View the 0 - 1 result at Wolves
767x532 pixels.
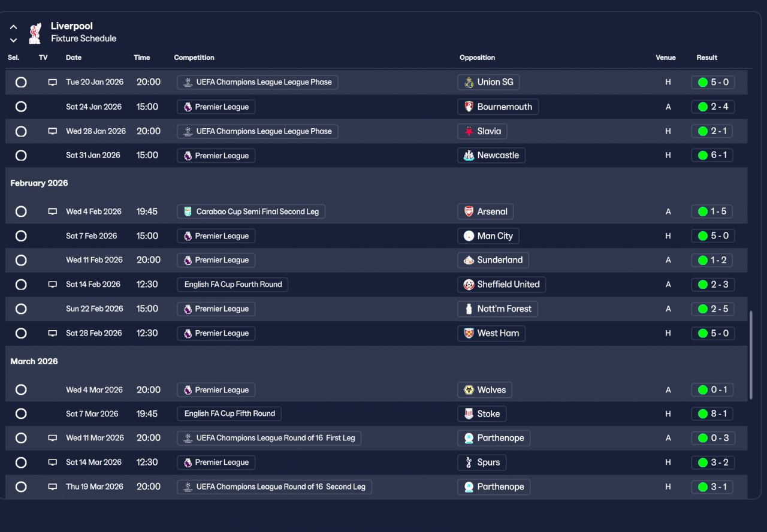(x=713, y=390)
